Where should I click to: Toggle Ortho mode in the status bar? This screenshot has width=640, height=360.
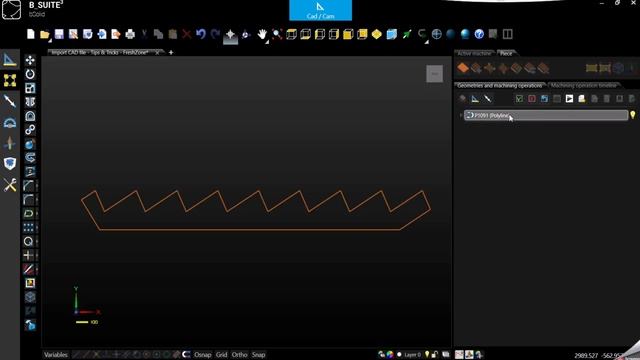pyautogui.click(x=240, y=355)
